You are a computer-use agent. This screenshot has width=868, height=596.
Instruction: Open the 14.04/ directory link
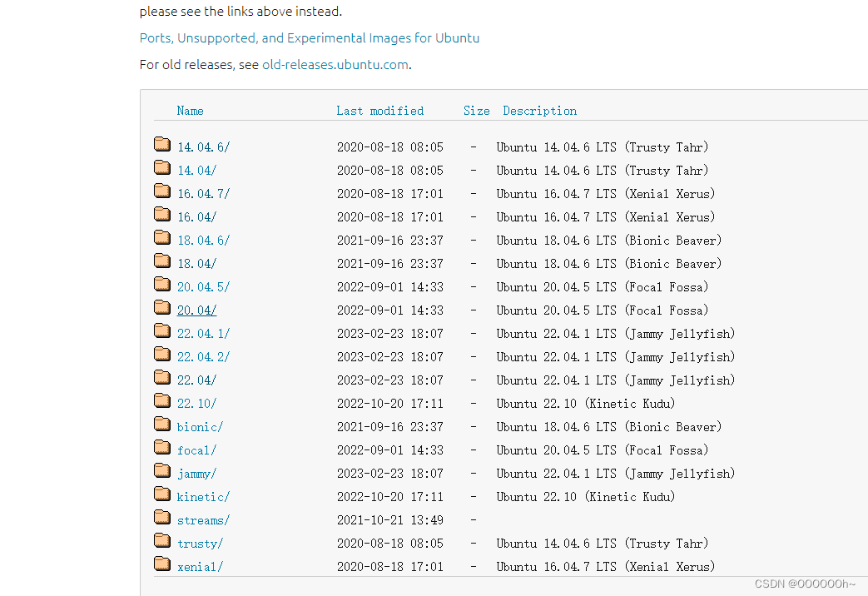point(196,171)
